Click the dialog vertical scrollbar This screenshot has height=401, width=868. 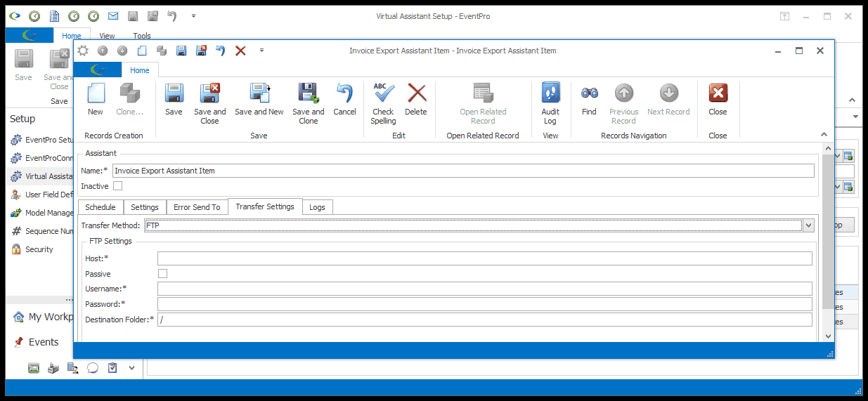click(x=827, y=242)
